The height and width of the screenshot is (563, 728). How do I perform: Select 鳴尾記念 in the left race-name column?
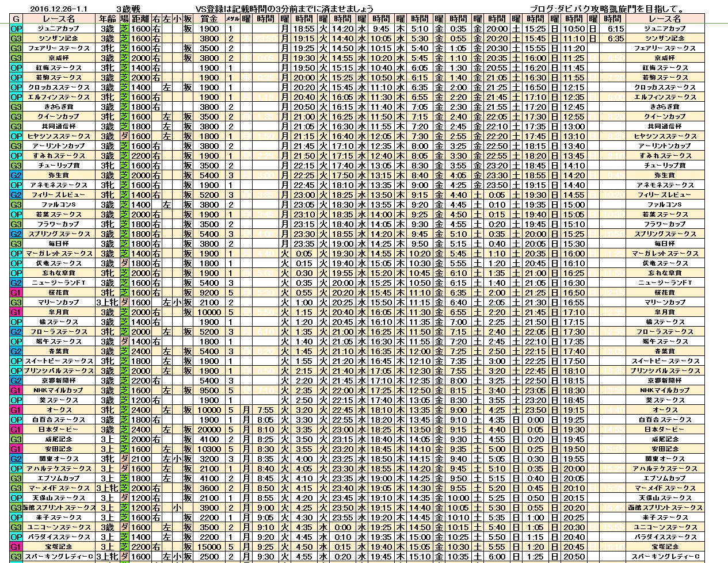coord(59,439)
